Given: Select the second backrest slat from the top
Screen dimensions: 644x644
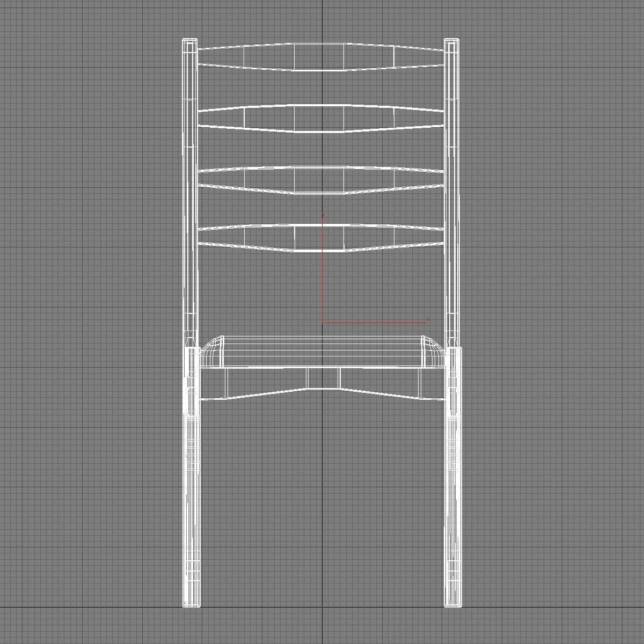Looking at the screenshot, I should 321,119.
